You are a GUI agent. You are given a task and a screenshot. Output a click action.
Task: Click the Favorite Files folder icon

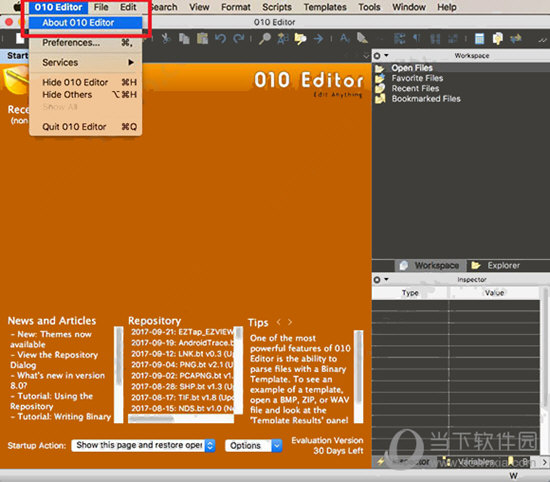click(x=380, y=78)
